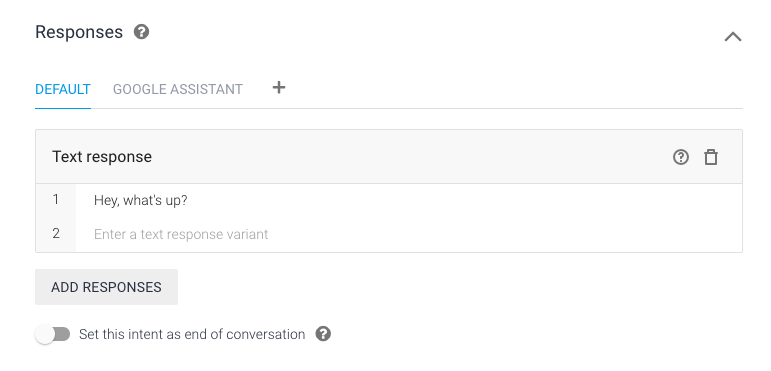
Task: Select row number 1 of text responses
Action: pos(56,200)
